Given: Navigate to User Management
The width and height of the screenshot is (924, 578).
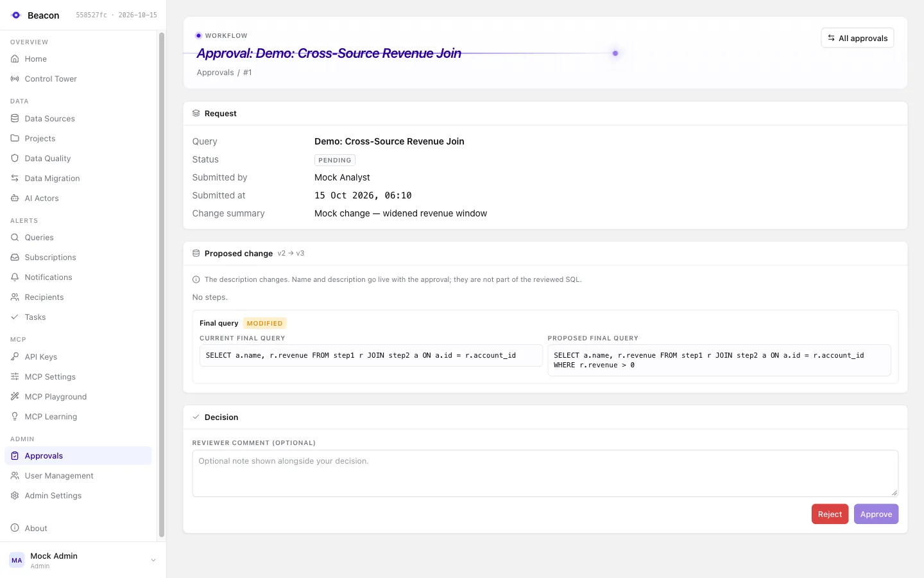Looking at the screenshot, I should [x=78, y=475].
